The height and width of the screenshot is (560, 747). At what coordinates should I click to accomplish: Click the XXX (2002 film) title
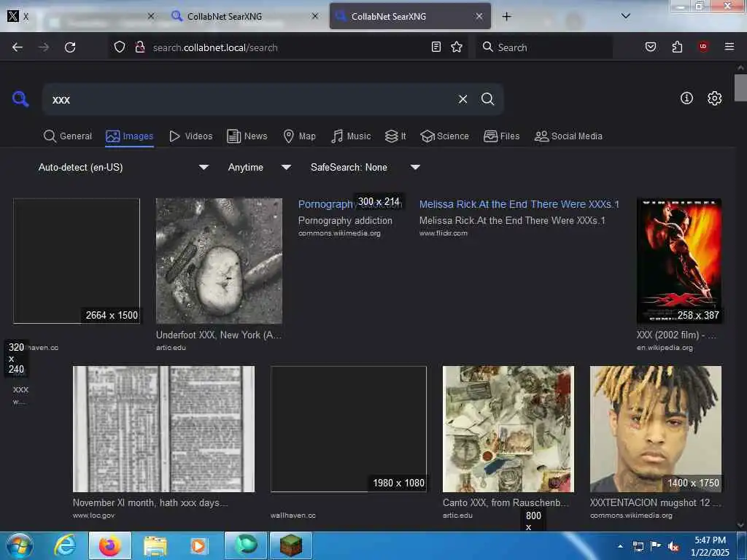tap(676, 335)
